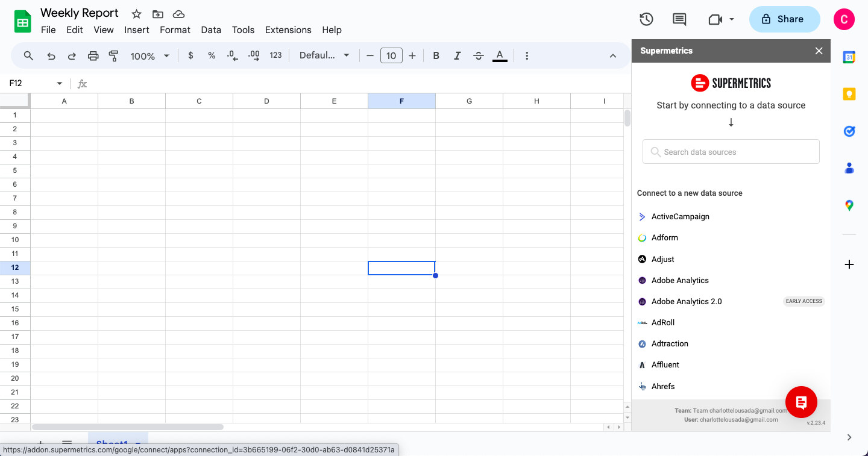Check the cloud document status icon

(178, 14)
